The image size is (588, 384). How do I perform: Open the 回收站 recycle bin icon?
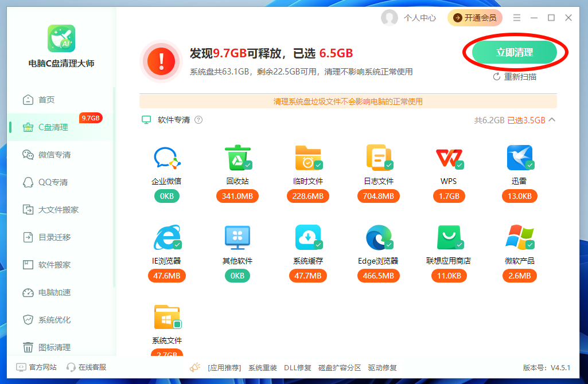click(237, 158)
